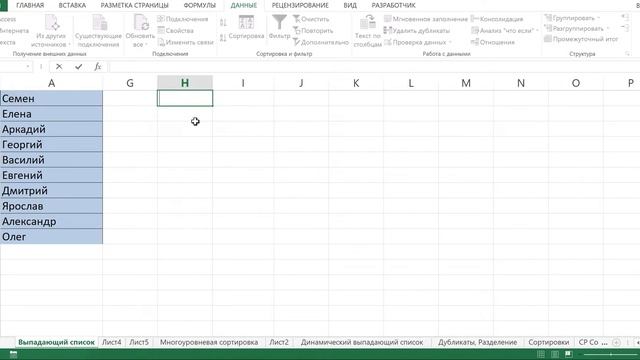Open the ВИД ribbon tab
The image size is (640, 360).
350,5
